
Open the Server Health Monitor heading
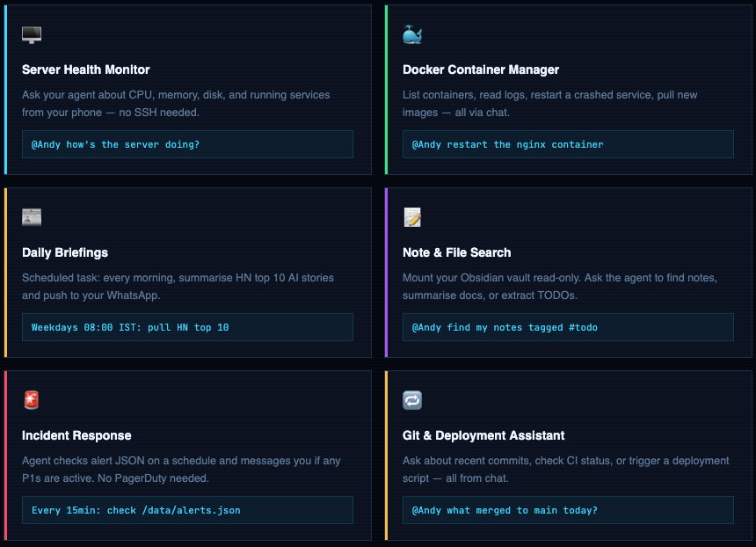(85, 69)
